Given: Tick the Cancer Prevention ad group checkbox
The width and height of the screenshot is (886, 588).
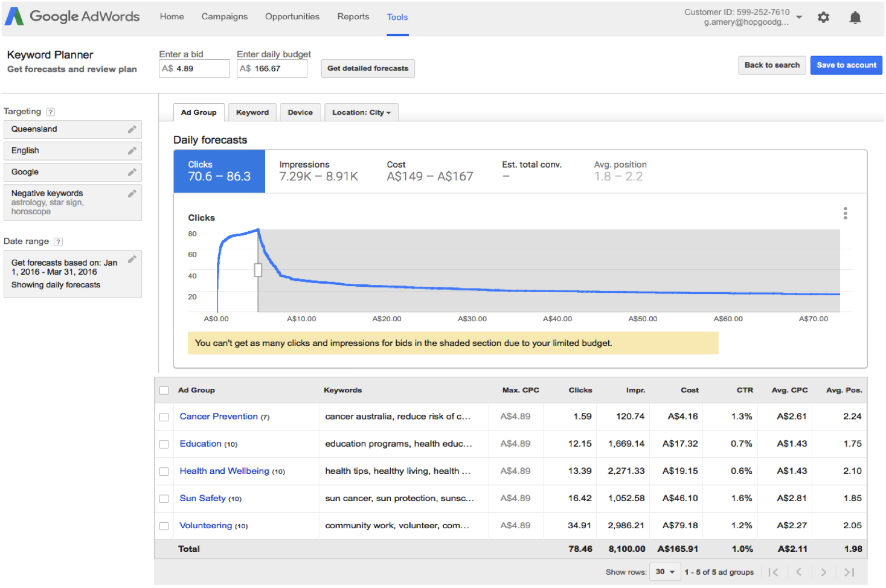Looking at the screenshot, I should coord(164,417).
